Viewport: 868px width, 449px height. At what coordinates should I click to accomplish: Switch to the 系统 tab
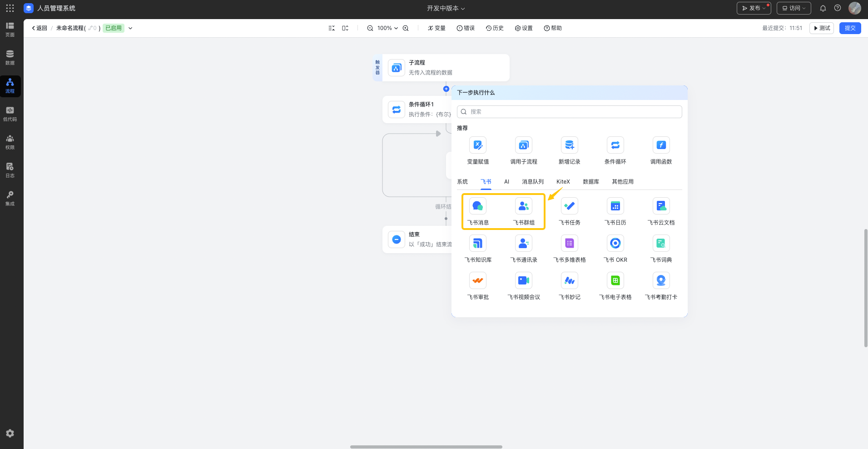coord(462,182)
